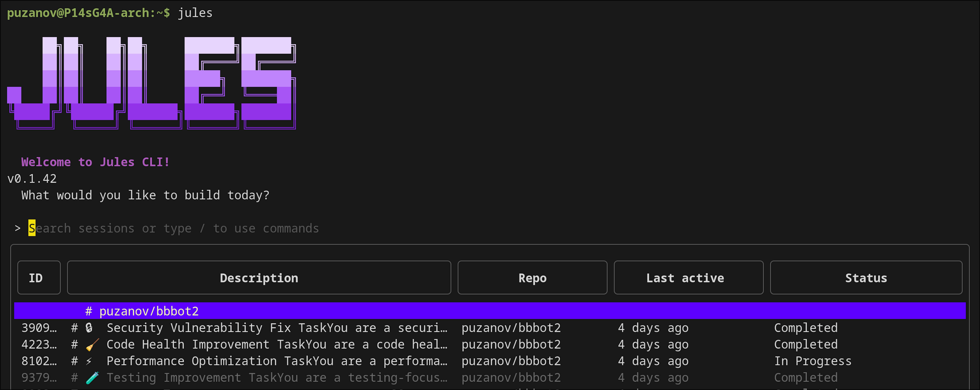
Task: Click the session search input field
Action: point(171,228)
